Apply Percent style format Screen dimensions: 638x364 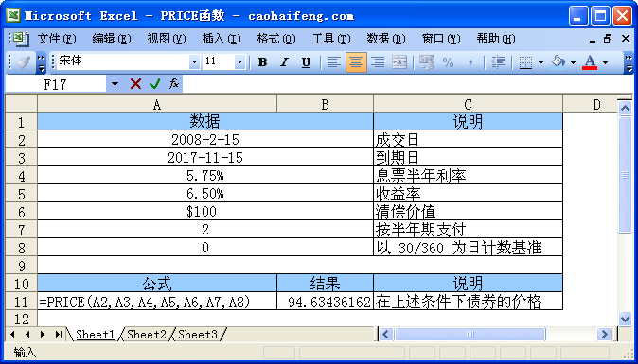pos(448,62)
